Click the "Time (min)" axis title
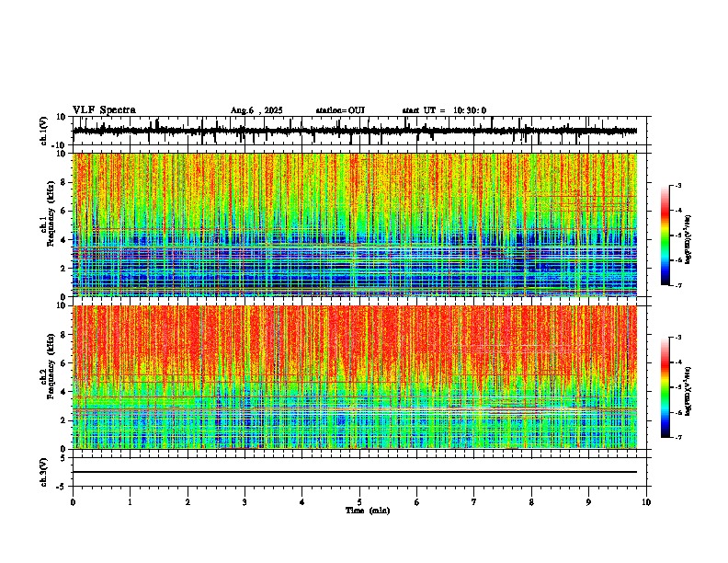The image size is (728, 563). (368, 511)
